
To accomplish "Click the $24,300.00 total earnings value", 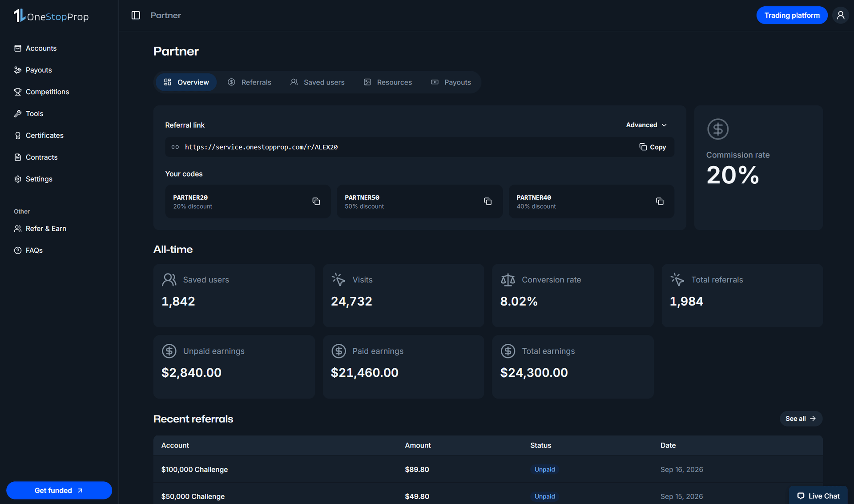I will point(534,373).
